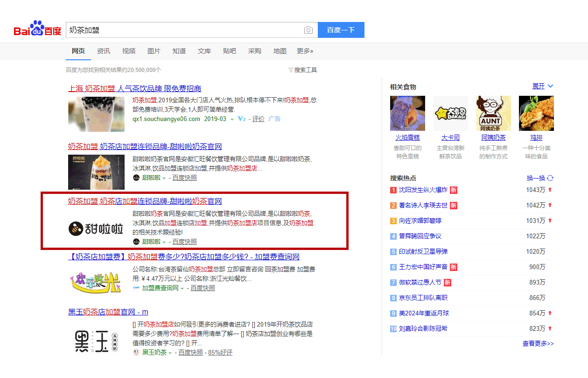
Task: Click the rank 10 badge for 刘嘉玲合影陈冠希
Action: click(393, 329)
